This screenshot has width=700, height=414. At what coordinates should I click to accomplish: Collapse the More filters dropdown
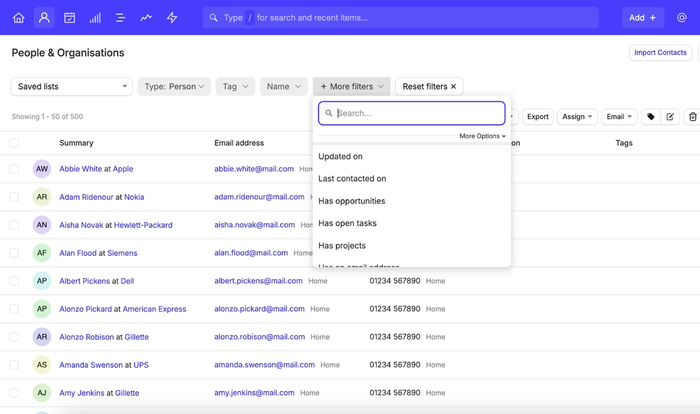[351, 87]
